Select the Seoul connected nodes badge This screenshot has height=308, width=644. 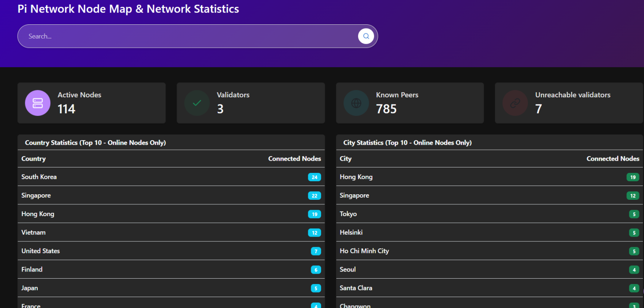pyautogui.click(x=633, y=269)
